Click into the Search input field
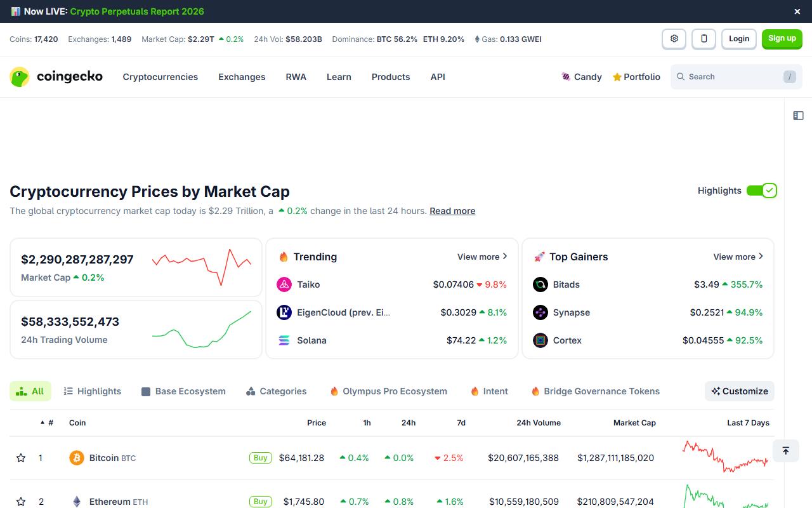The image size is (812, 508). pyautogui.click(x=737, y=77)
